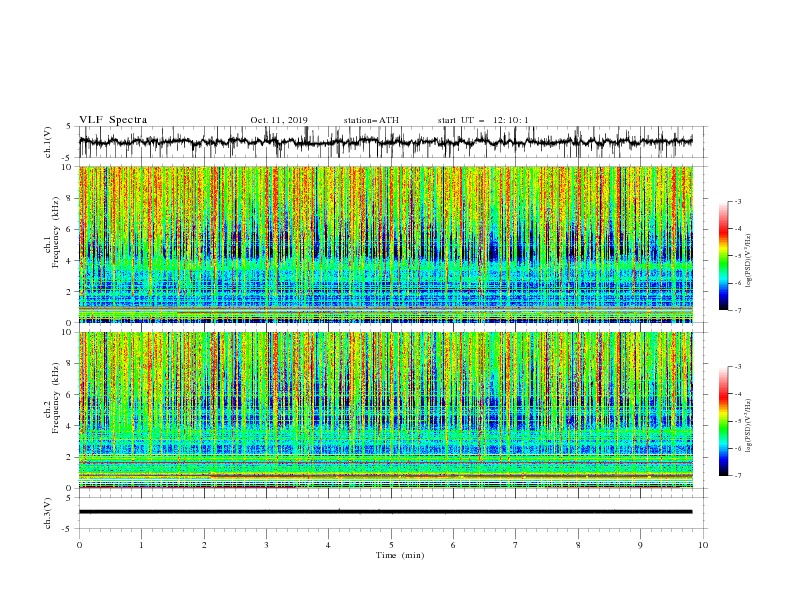The width and height of the screenshot is (792, 612).
Task: Click time axis tick label "7"
Action: tap(516, 545)
